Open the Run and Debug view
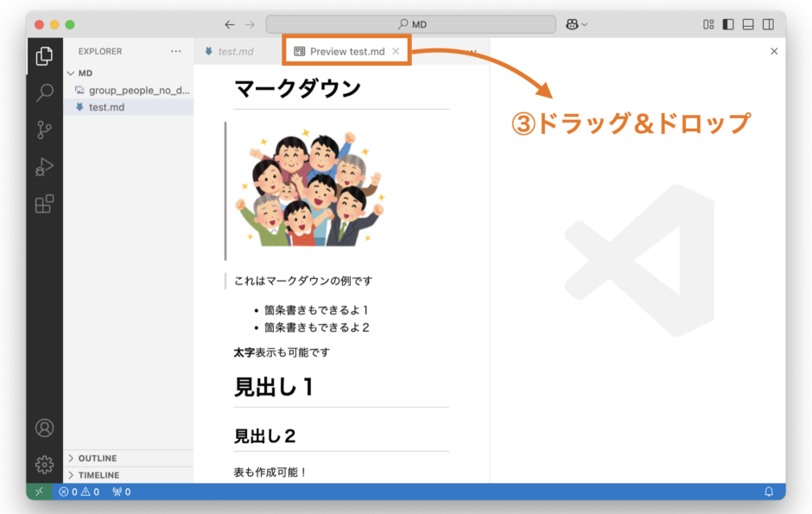 click(x=44, y=166)
